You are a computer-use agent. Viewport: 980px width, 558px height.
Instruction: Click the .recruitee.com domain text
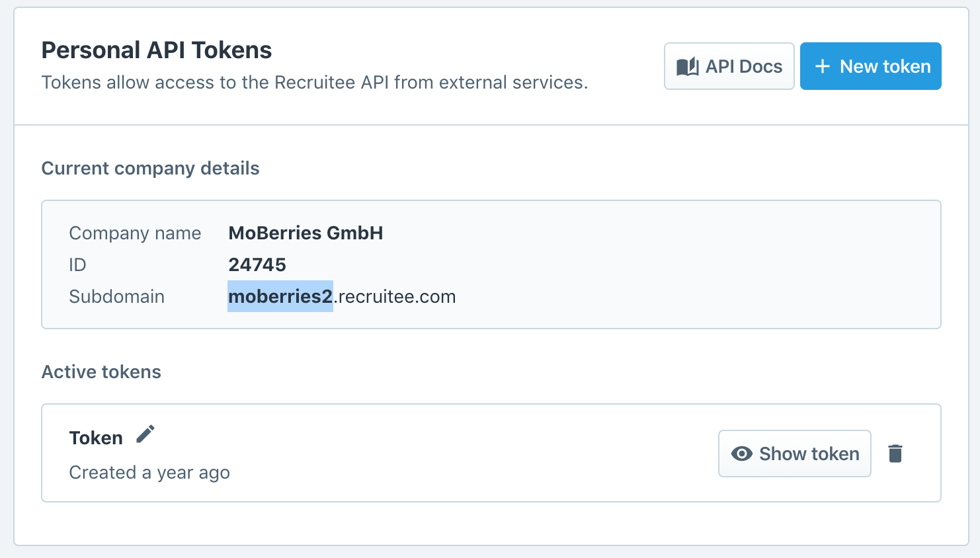pos(395,296)
